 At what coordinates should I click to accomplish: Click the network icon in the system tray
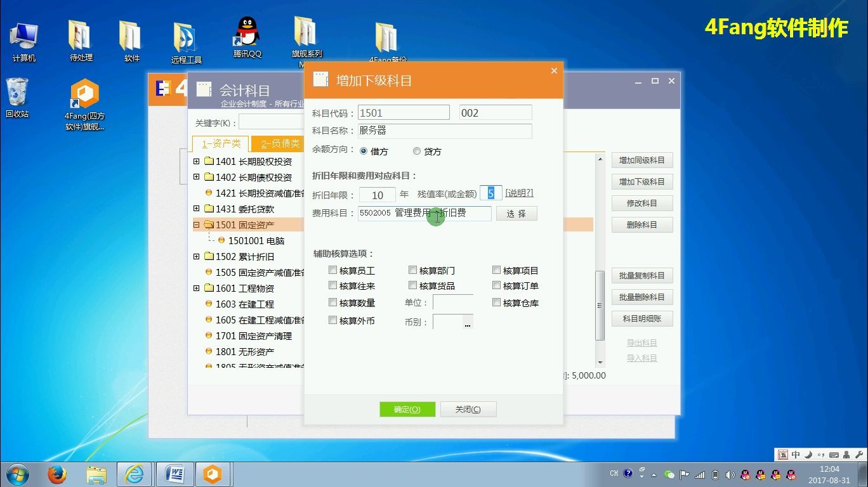(x=699, y=474)
